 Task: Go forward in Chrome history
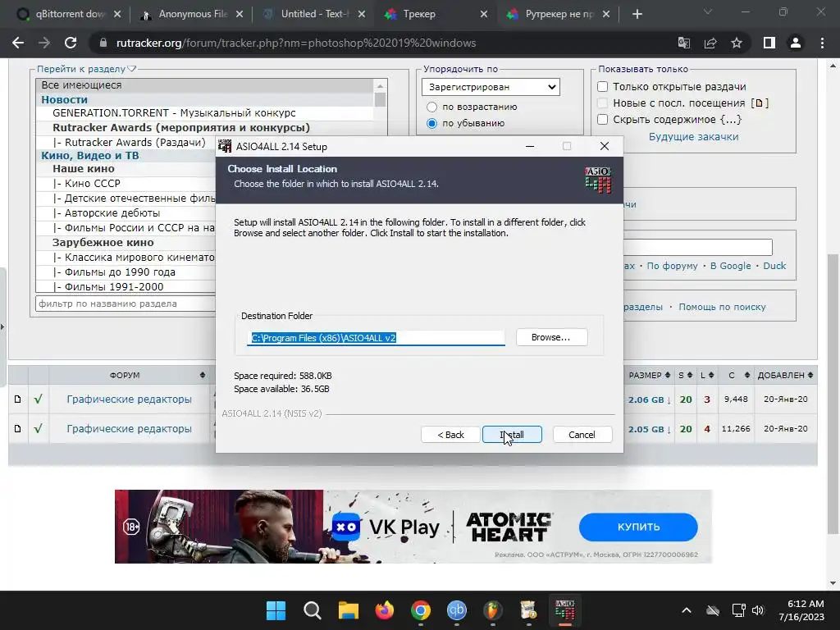pyautogui.click(x=44, y=43)
